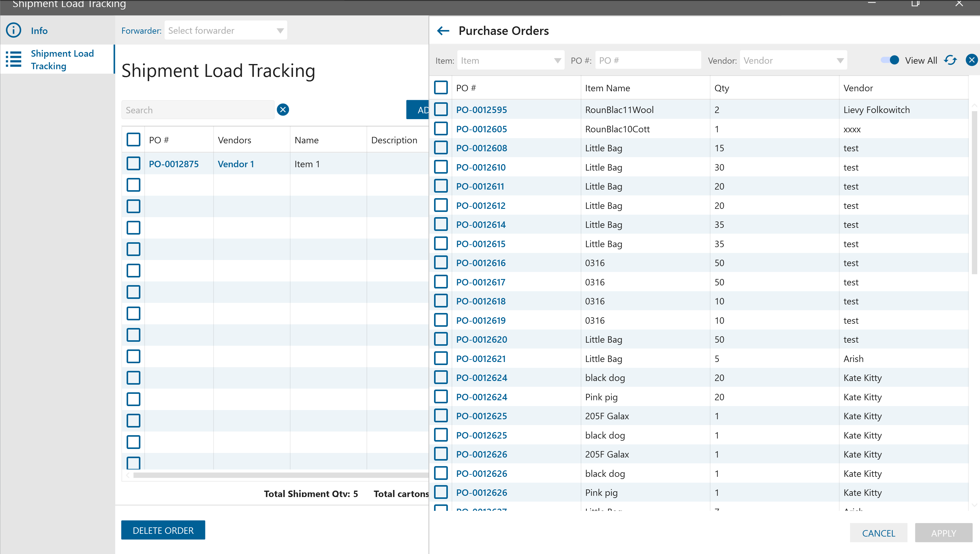Expand the Vendor filter dropdown
This screenshot has height=554, width=980.
click(x=793, y=61)
